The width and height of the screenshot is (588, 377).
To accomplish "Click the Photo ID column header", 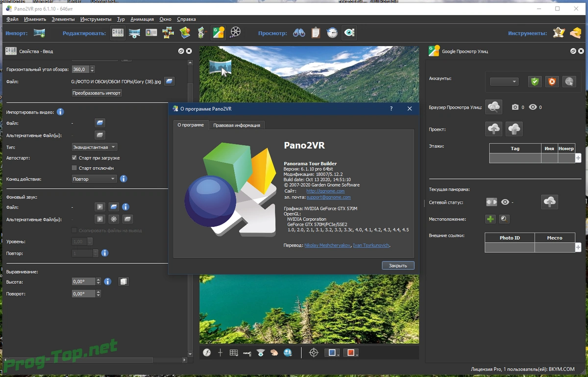I will [510, 238].
